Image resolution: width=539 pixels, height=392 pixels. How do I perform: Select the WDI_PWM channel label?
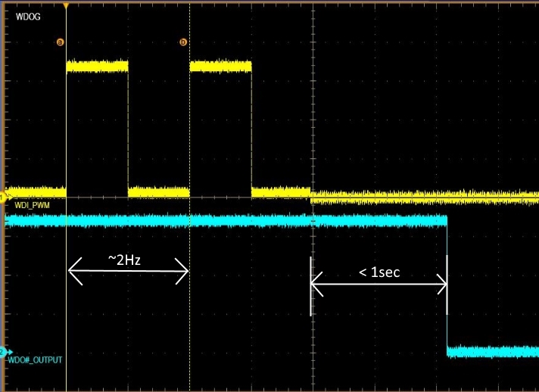click(32, 205)
